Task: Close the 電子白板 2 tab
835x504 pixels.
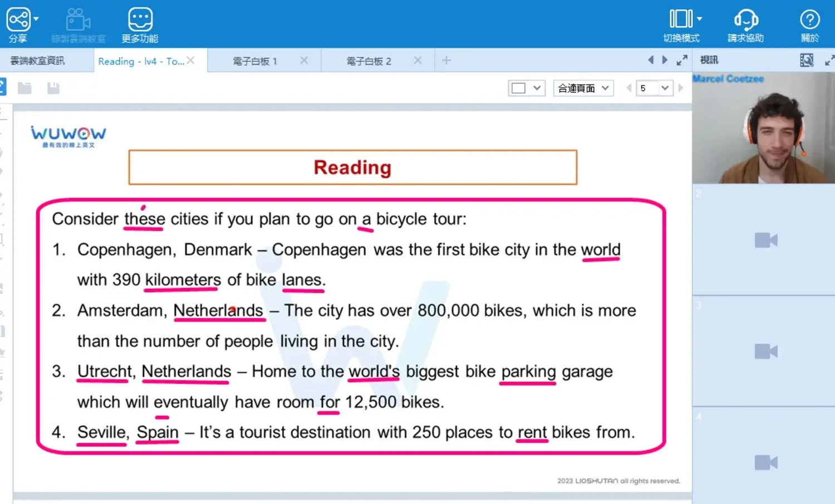Action: (417, 60)
